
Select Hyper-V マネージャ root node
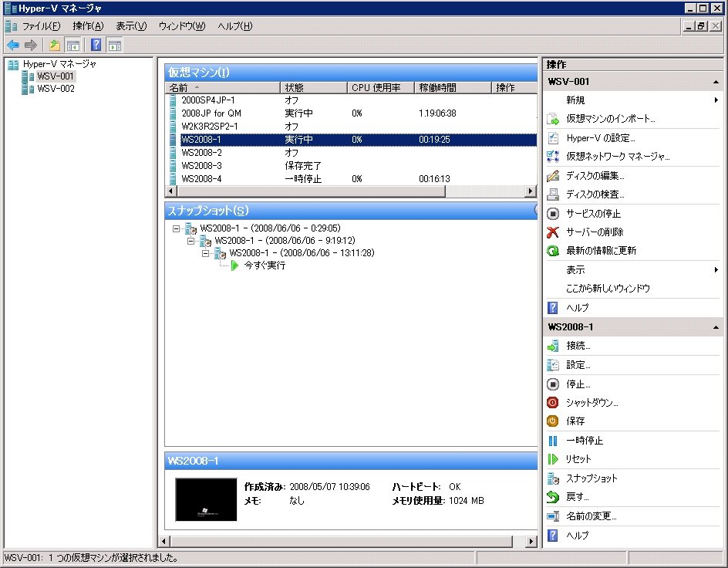click(59, 64)
